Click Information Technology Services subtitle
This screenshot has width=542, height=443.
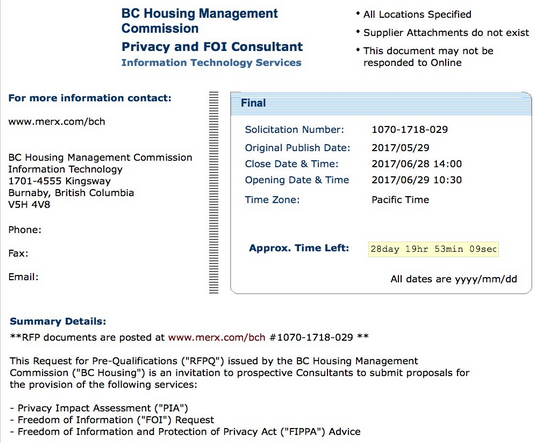tap(211, 63)
